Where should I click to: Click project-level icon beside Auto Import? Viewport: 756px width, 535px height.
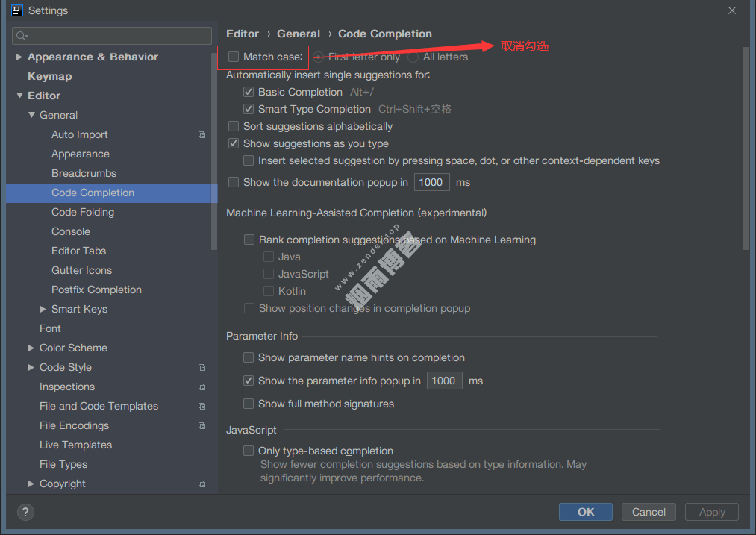(x=202, y=135)
